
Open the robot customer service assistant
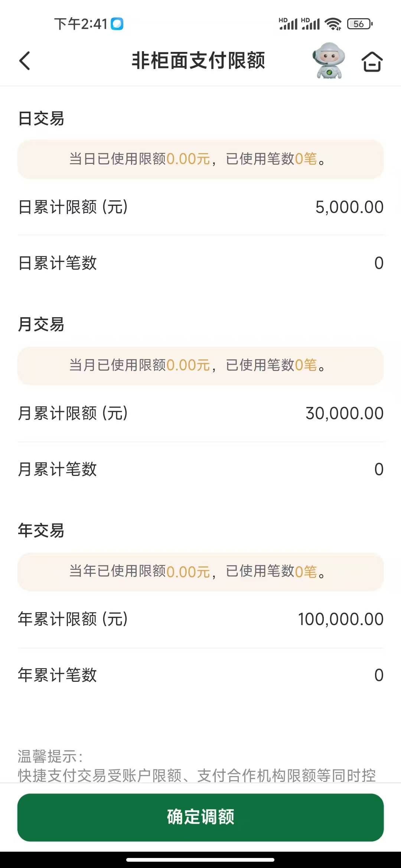(x=329, y=60)
